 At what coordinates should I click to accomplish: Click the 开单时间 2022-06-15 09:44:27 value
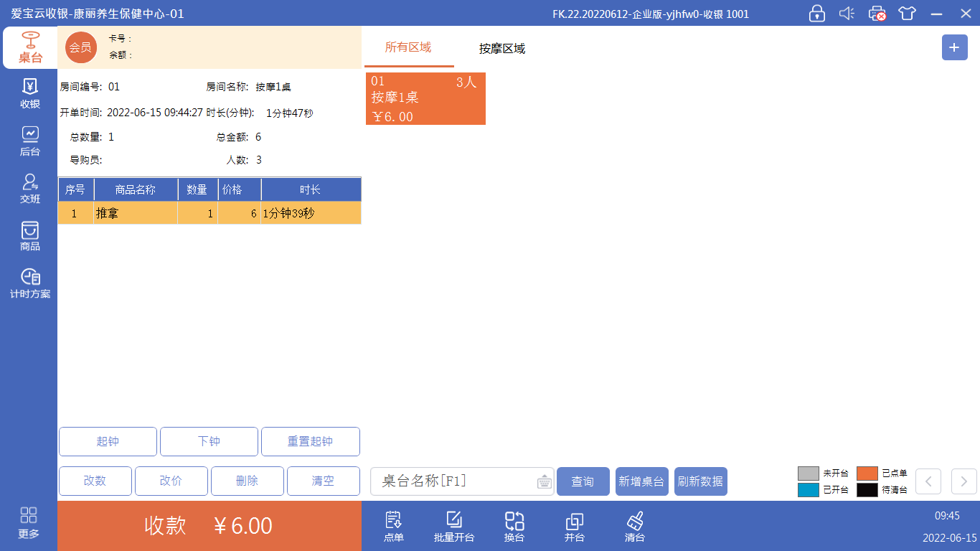[155, 113]
